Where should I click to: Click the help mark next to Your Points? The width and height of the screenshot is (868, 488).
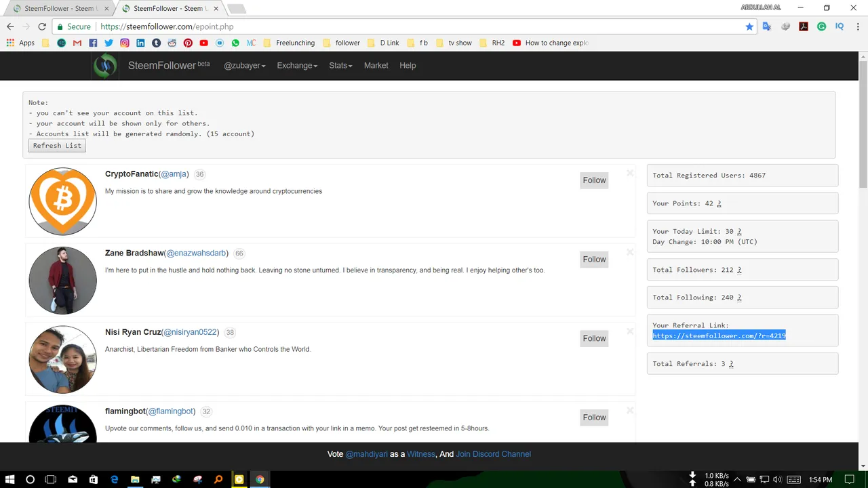pos(719,203)
